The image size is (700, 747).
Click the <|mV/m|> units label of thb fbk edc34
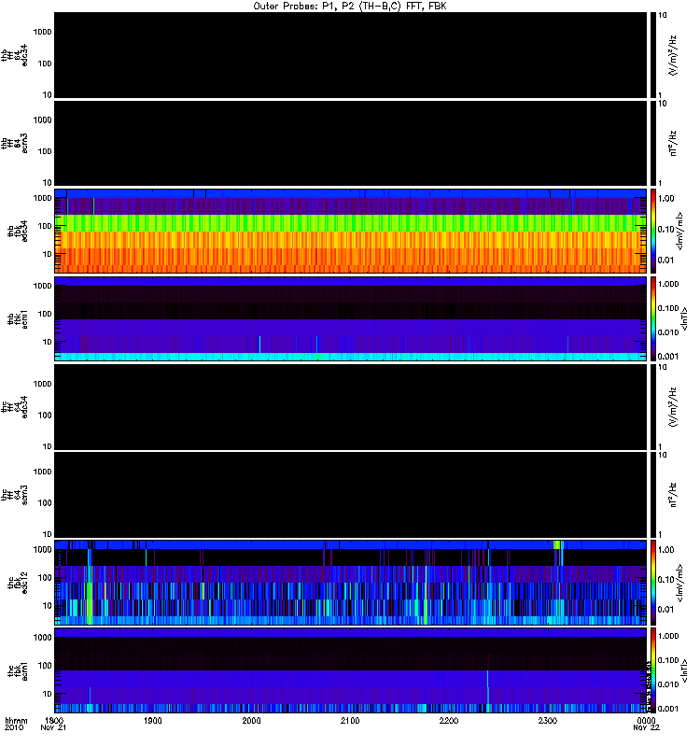(679, 231)
